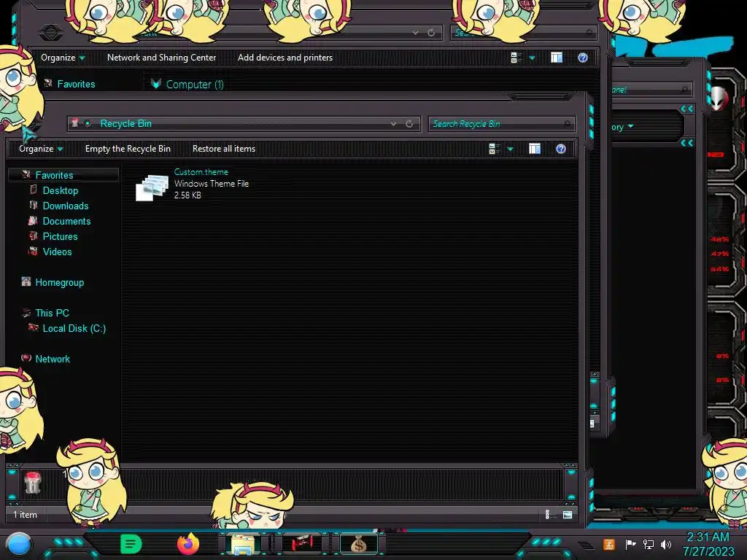Click Add devices and printers

coord(285,58)
